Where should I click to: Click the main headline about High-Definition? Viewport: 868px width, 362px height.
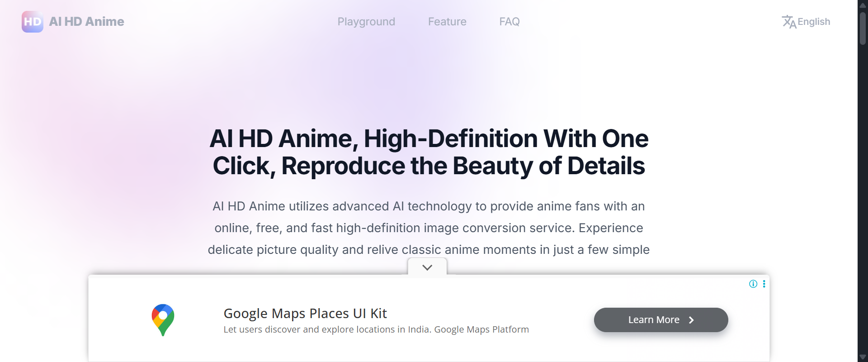(x=429, y=152)
